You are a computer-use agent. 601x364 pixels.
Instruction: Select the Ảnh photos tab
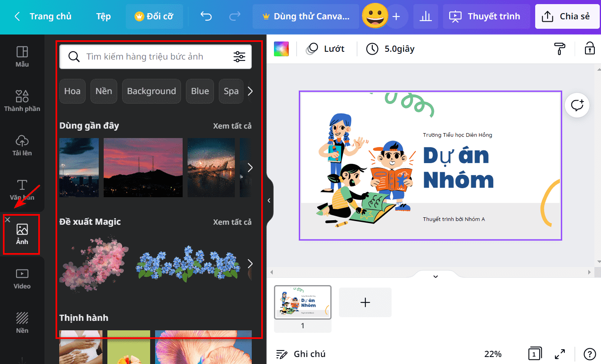tap(22, 234)
